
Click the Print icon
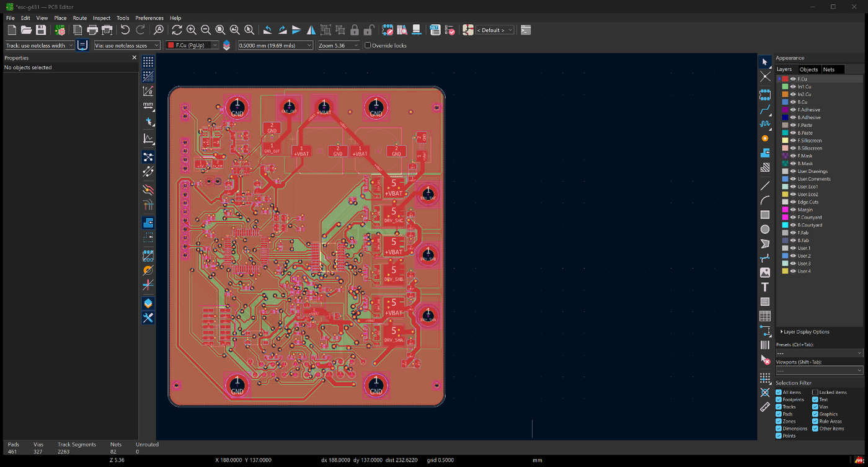point(92,30)
